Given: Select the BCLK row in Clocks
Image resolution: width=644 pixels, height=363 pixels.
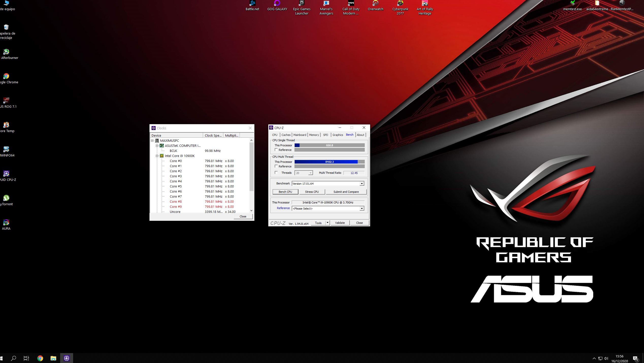Looking at the screenshot, I should pyautogui.click(x=200, y=151).
